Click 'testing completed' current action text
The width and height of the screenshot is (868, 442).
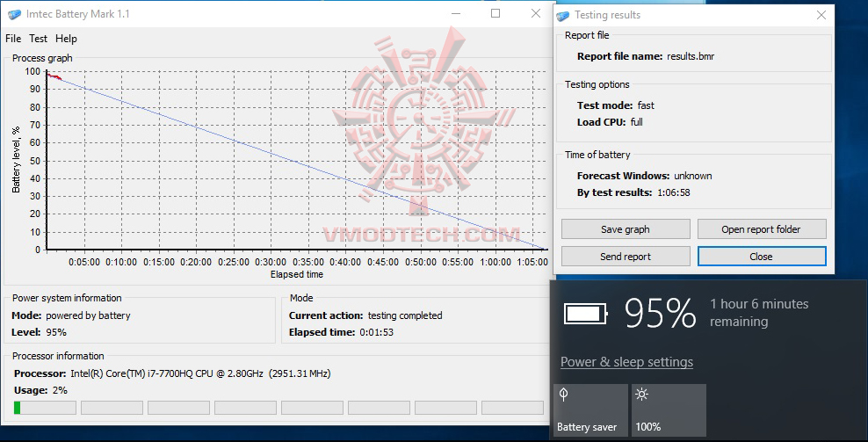tap(405, 315)
